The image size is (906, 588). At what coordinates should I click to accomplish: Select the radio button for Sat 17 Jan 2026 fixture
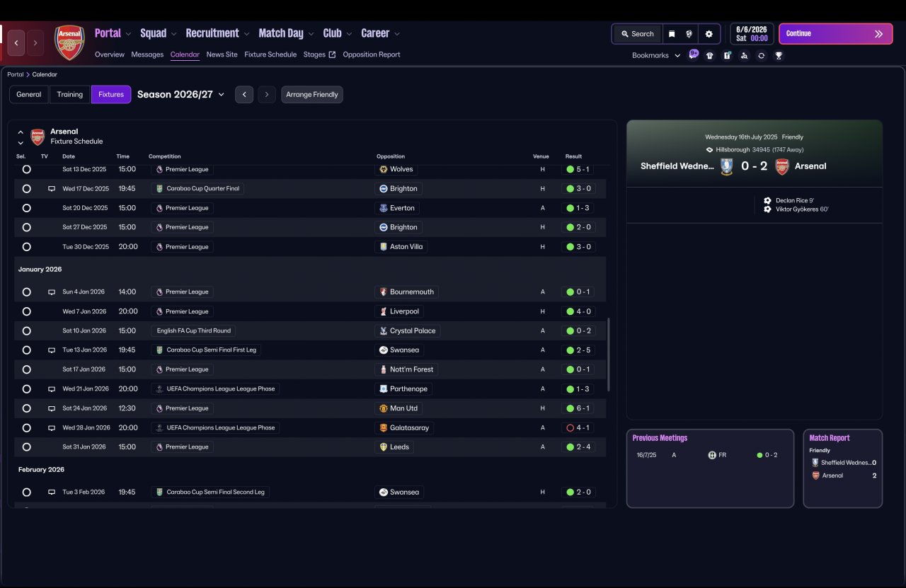27,369
